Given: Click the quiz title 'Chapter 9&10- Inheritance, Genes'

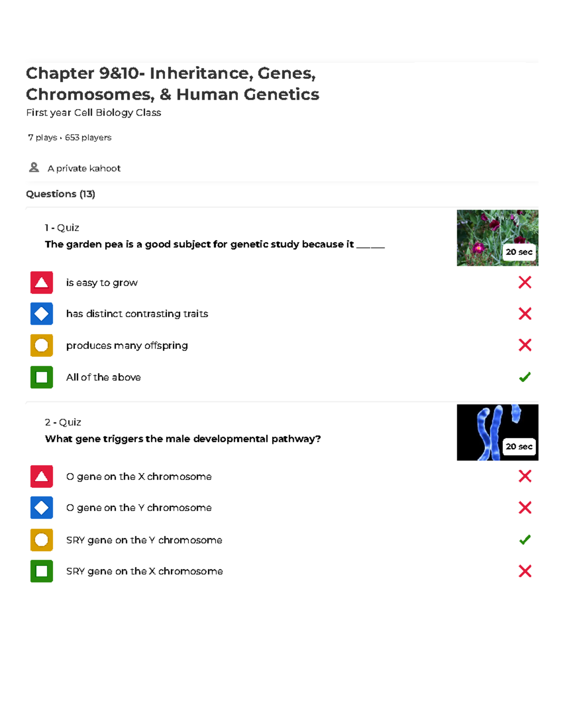Looking at the screenshot, I should [x=172, y=73].
